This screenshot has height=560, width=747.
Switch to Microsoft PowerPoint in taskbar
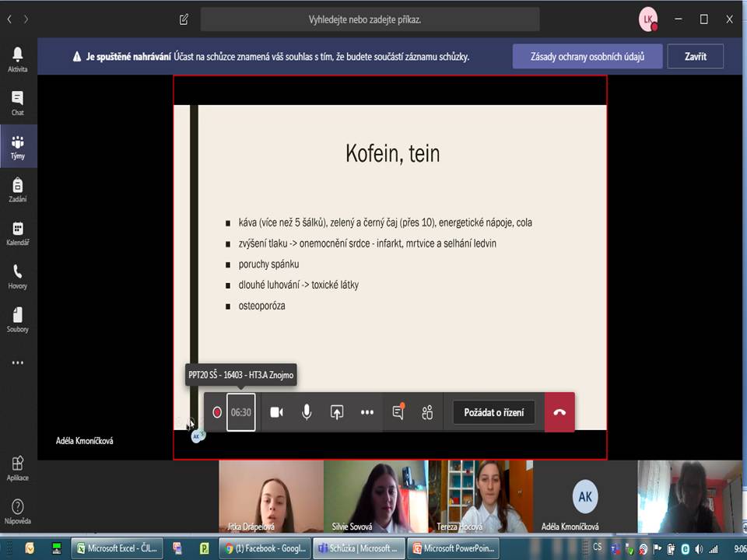tap(455, 548)
